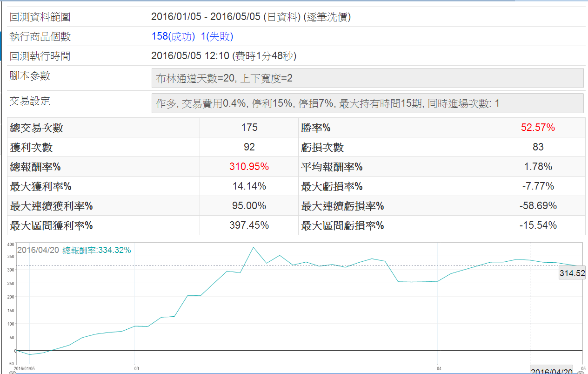Click the 2016/04/20 date marker label
Viewport: 588px width, 374px height.
coord(552,371)
